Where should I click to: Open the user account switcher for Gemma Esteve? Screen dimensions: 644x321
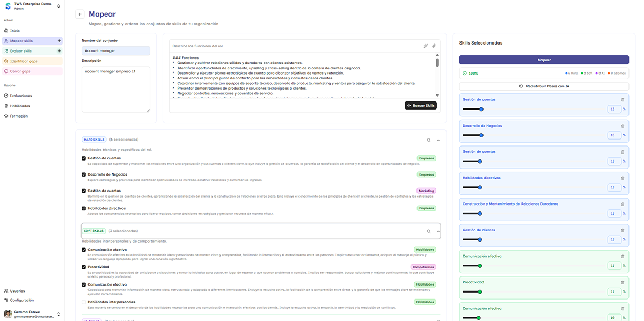58,314
